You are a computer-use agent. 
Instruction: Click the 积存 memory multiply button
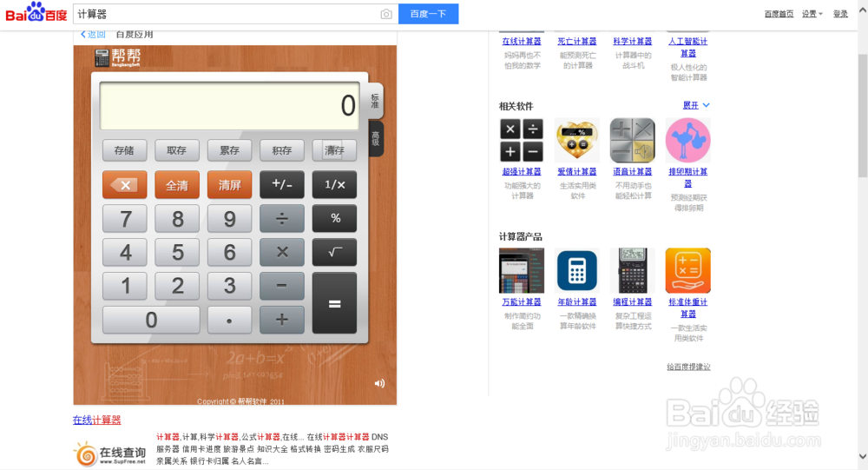(x=282, y=150)
